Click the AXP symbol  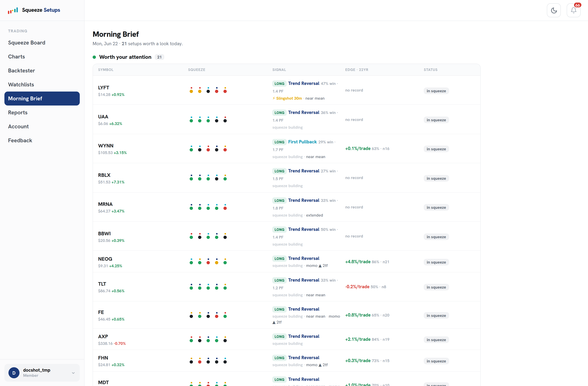(x=103, y=336)
